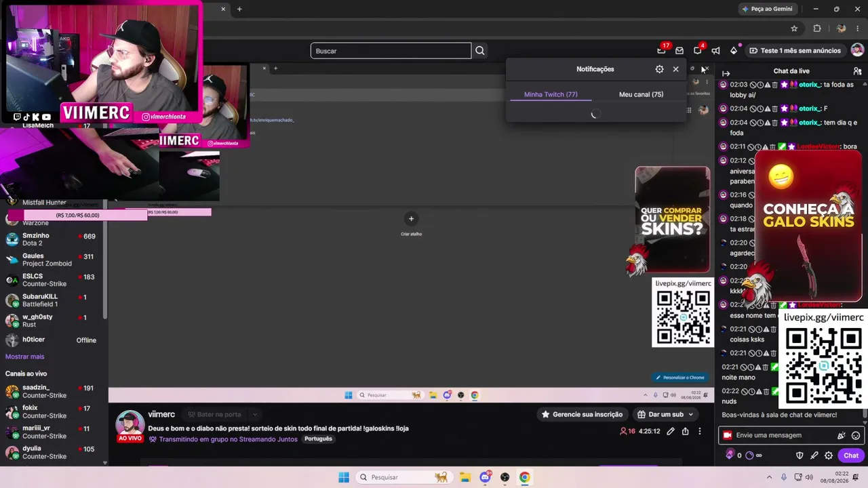
Task: Open the Twitch mailbox envelope icon
Action: pyautogui.click(x=679, y=51)
